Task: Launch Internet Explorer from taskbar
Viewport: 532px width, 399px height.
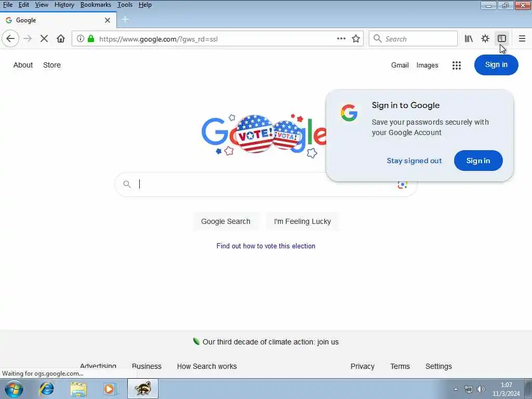Action: [46, 389]
